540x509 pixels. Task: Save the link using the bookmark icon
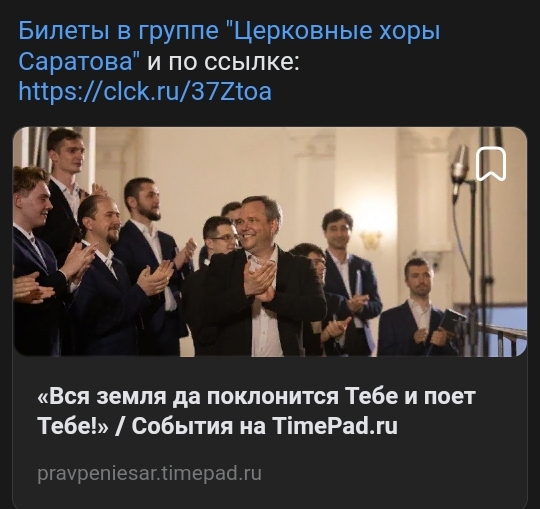pyautogui.click(x=491, y=164)
